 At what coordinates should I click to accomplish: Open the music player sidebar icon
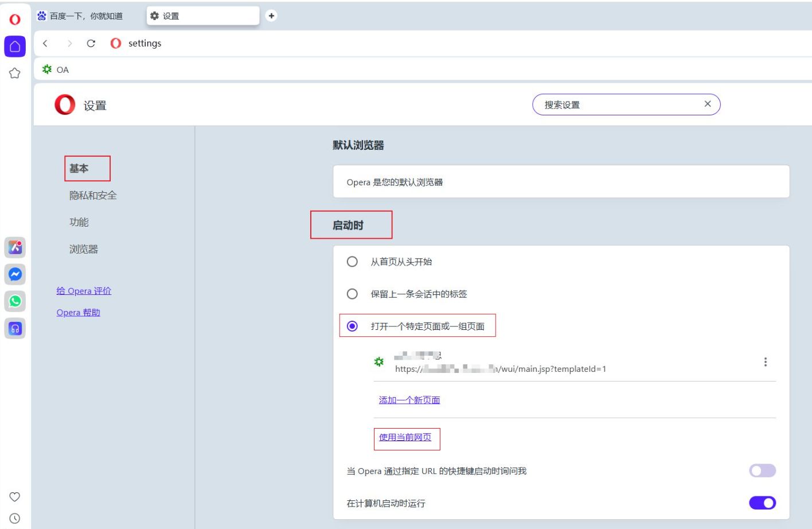point(15,328)
